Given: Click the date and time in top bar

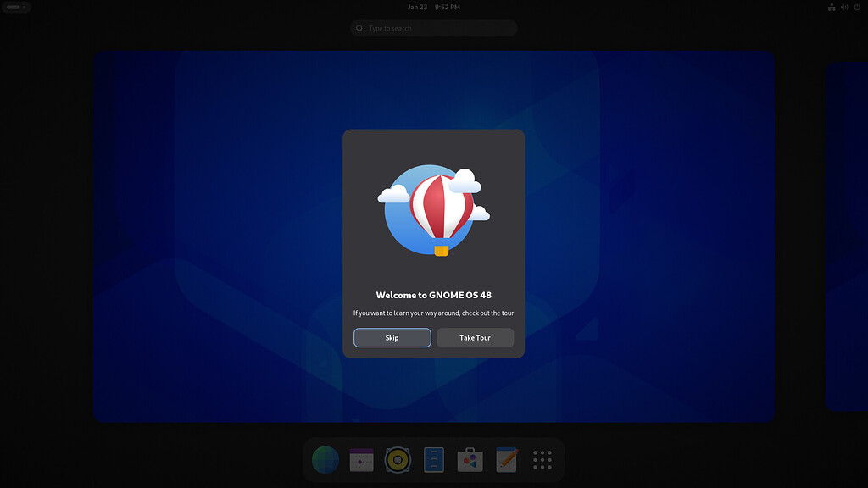Looking at the screenshot, I should [x=433, y=7].
